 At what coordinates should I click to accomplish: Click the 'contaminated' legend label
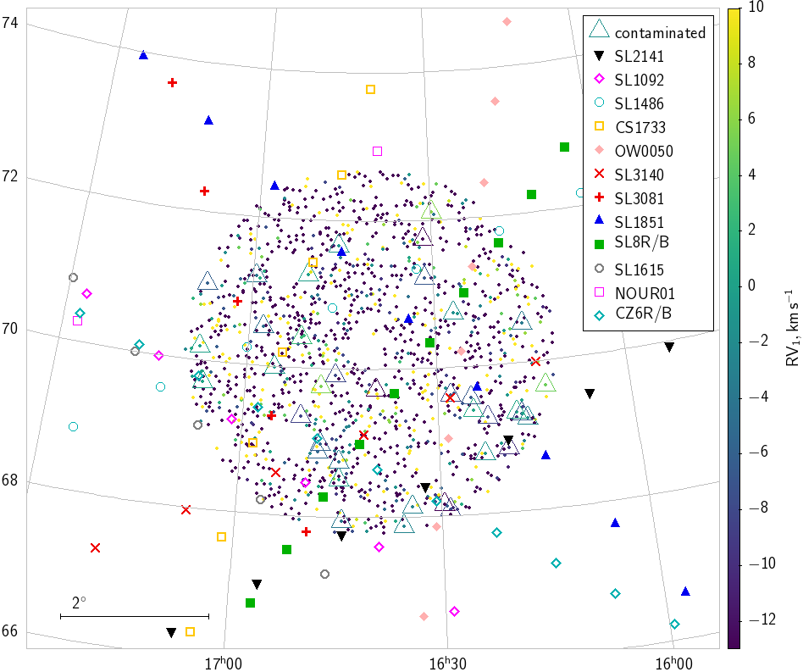tap(660, 33)
